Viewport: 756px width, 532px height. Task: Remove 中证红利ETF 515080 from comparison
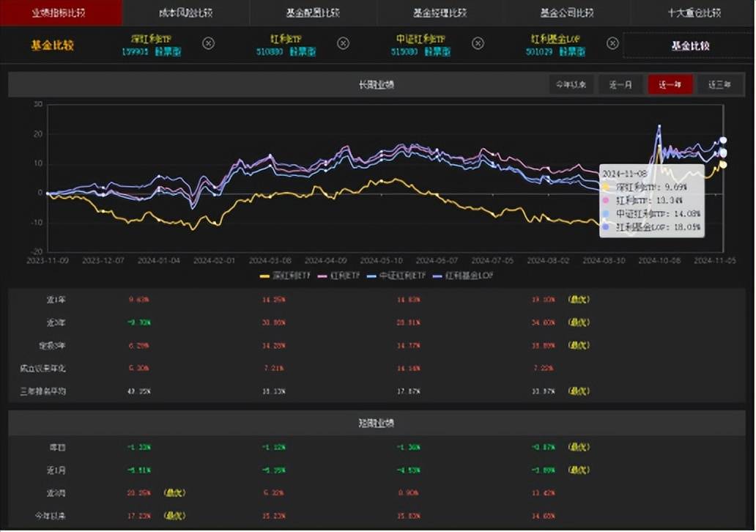(x=478, y=43)
